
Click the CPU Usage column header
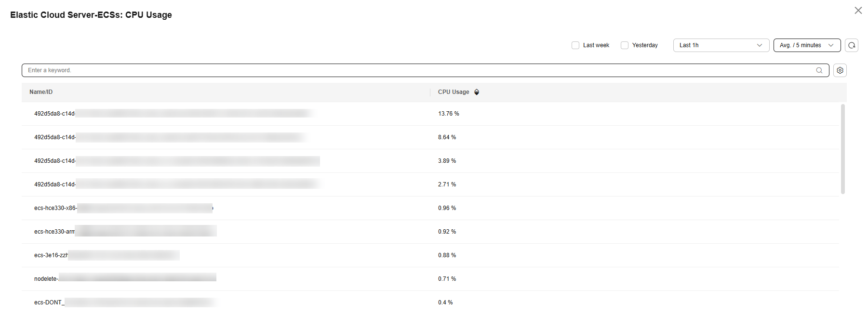(453, 92)
